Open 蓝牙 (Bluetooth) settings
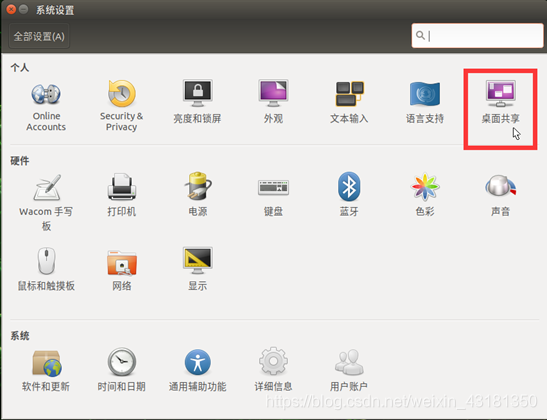 point(349,195)
